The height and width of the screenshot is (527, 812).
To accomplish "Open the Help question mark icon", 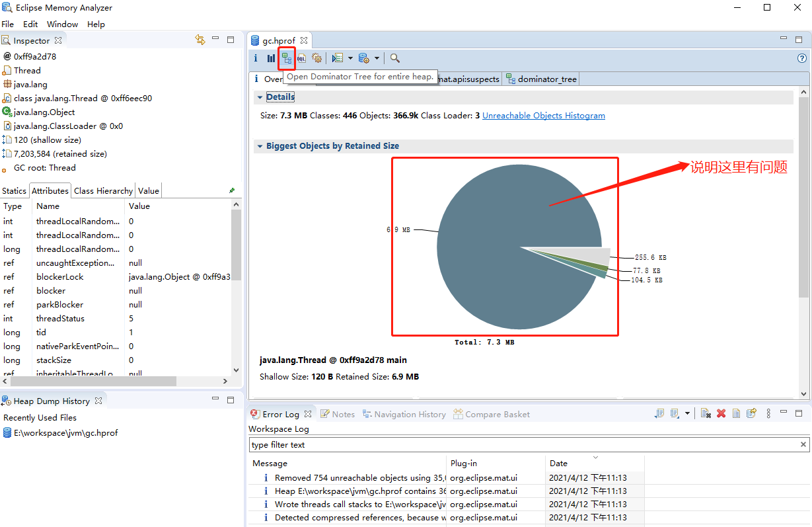I will (802, 58).
